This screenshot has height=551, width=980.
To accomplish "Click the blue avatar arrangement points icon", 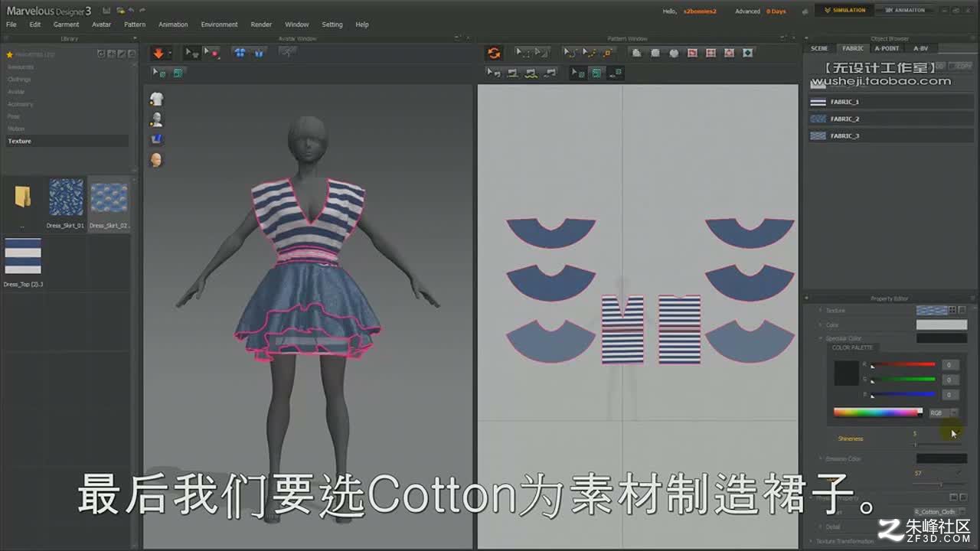I will point(259,53).
